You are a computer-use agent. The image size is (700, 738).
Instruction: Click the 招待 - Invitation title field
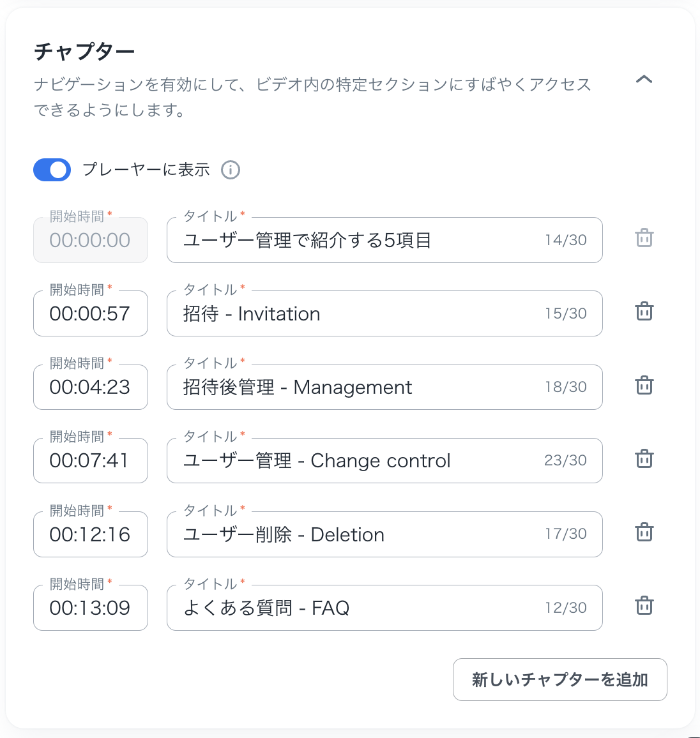(358, 313)
